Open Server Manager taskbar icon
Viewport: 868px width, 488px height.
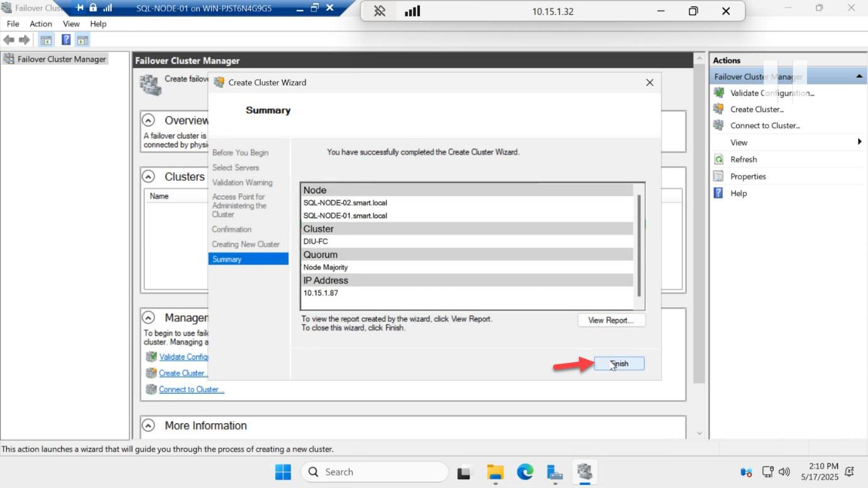point(554,472)
